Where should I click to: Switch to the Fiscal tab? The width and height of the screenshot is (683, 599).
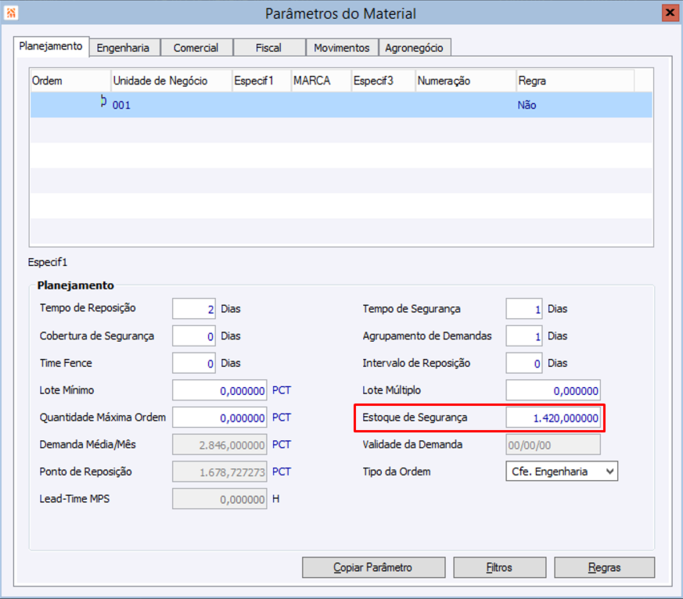click(268, 47)
